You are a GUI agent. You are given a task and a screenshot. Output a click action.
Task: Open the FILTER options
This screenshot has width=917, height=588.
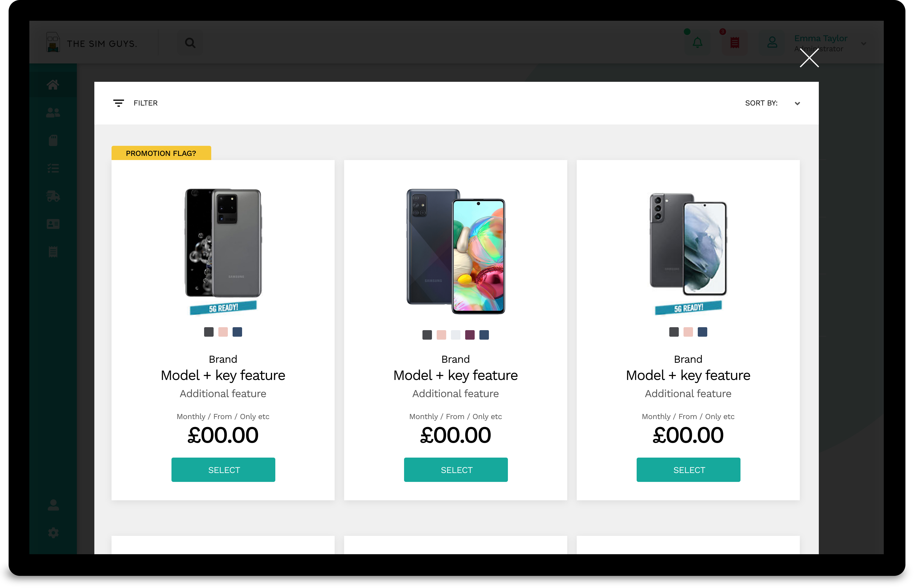pos(136,103)
